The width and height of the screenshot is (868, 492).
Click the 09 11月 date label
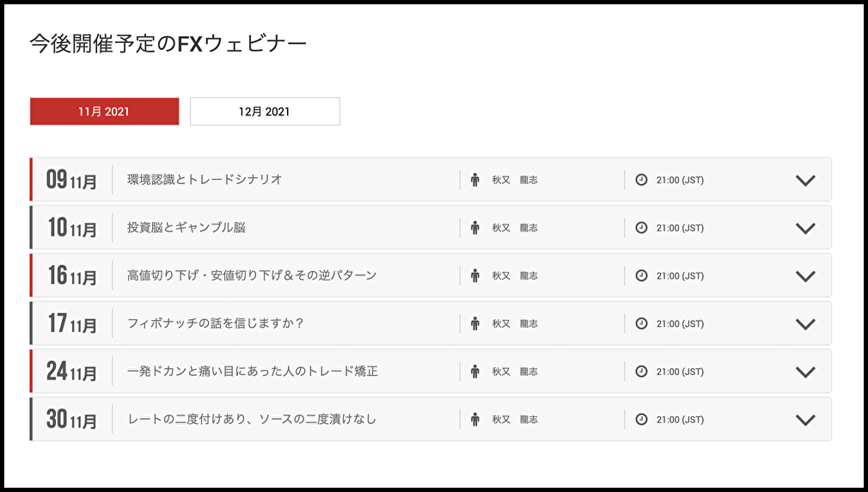[x=71, y=180]
